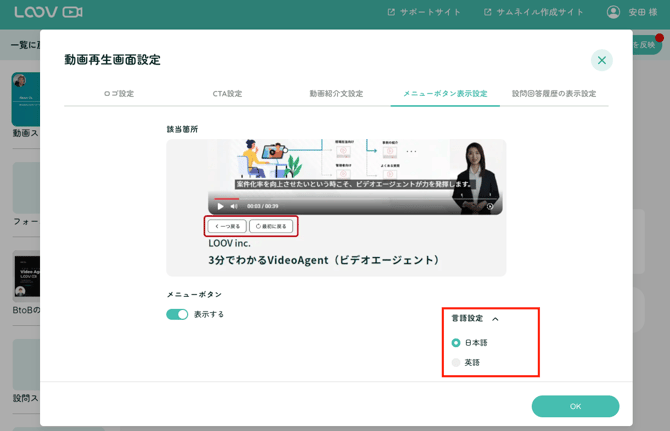Click the 3分でわかるVideoAgent title text
This screenshot has height=431, width=670.
323,260
